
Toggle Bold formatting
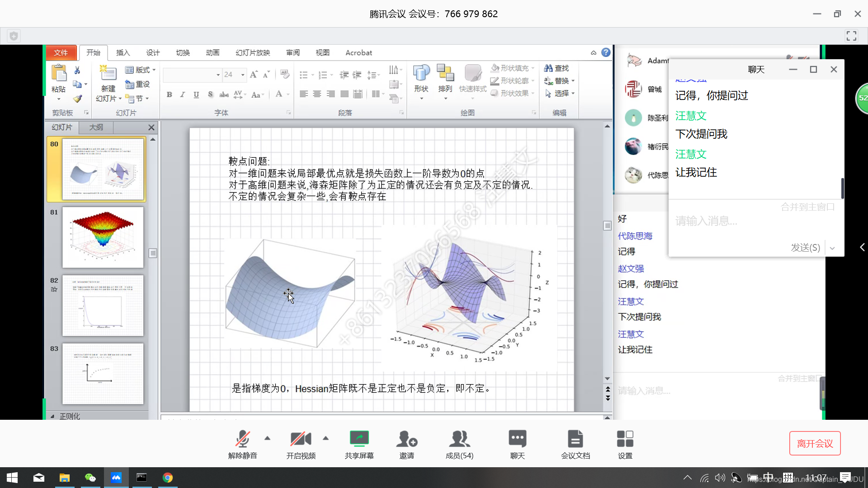169,94
